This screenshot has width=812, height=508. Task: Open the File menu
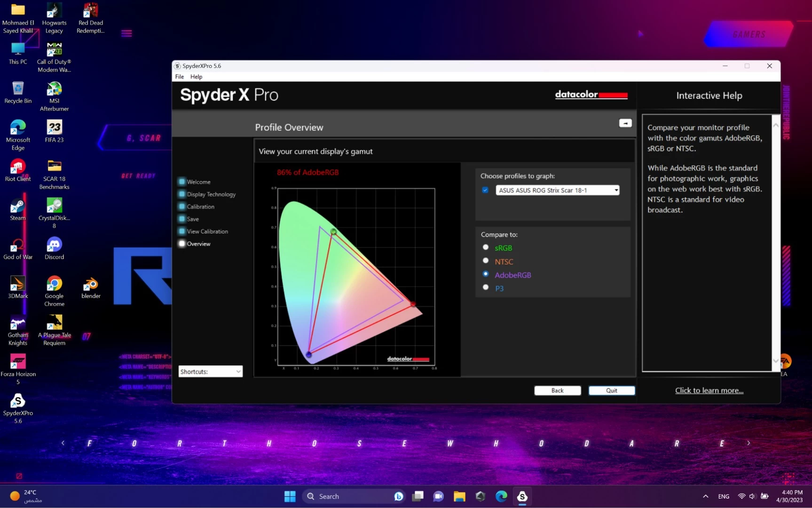point(180,77)
